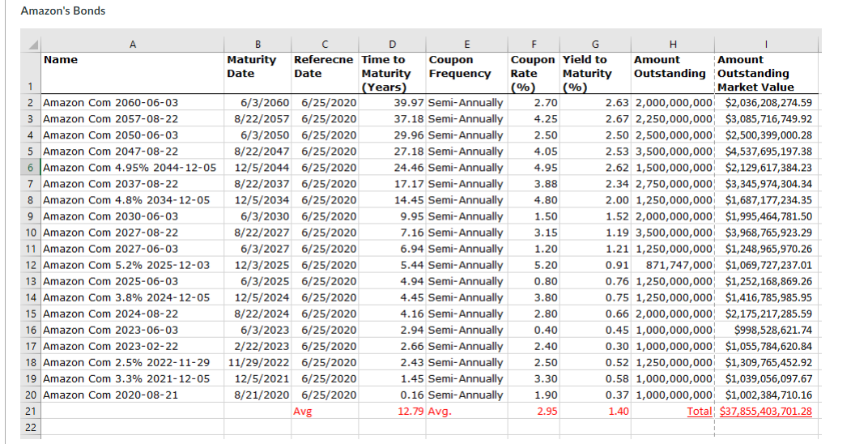Viewport: 868px width, 444px height.
Task: Click the 'Maturity Date' header cell
Action: point(258,73)
